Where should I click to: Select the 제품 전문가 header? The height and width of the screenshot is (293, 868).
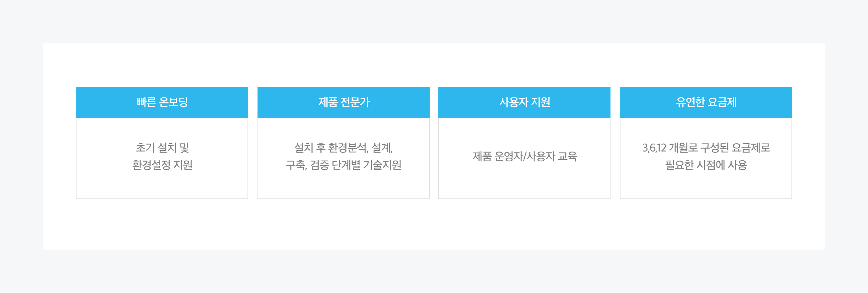click(x=344, y=102)
